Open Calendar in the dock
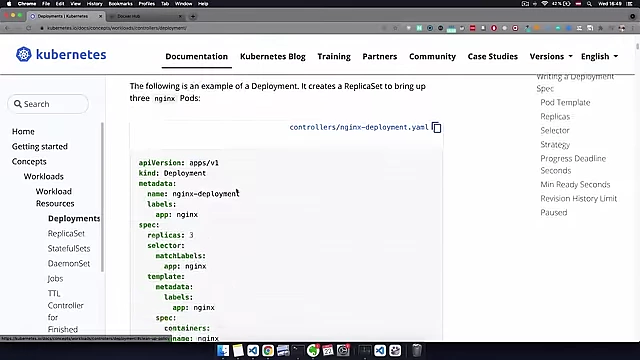The image size is (640, 360). point(328,351)
